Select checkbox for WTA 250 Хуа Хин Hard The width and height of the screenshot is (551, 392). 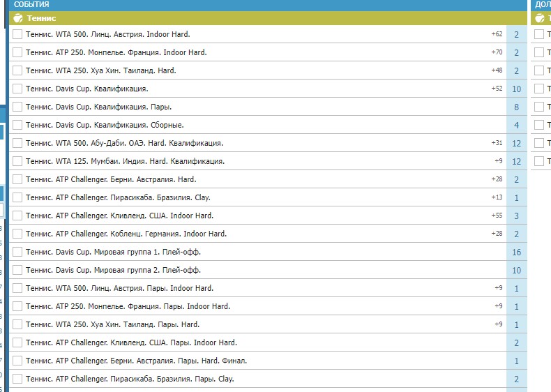pos(17,70)
